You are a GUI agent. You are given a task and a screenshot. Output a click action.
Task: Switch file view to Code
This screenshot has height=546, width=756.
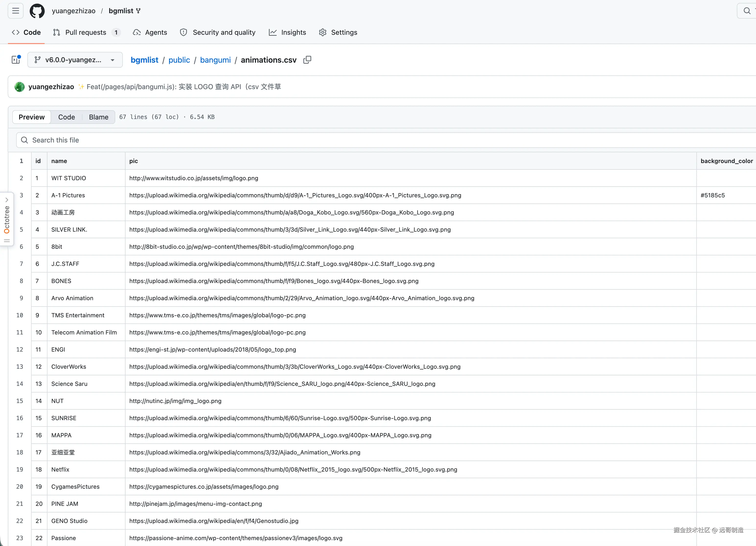[67, 117]
